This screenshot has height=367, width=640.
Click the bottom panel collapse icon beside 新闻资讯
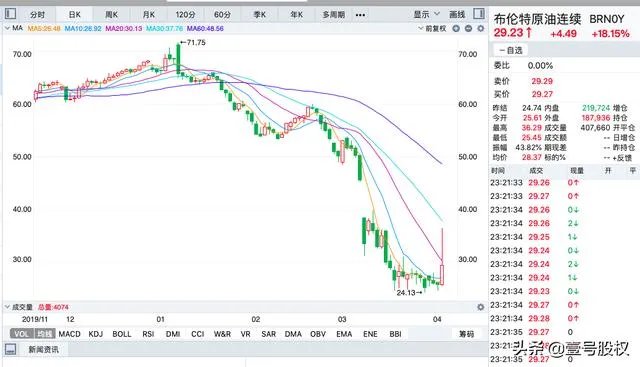point(11,349)
